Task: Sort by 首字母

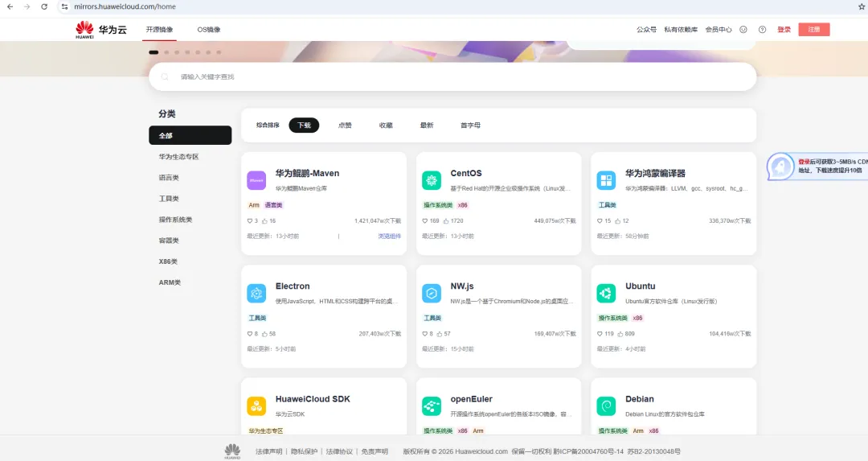Action: [470, 126]
